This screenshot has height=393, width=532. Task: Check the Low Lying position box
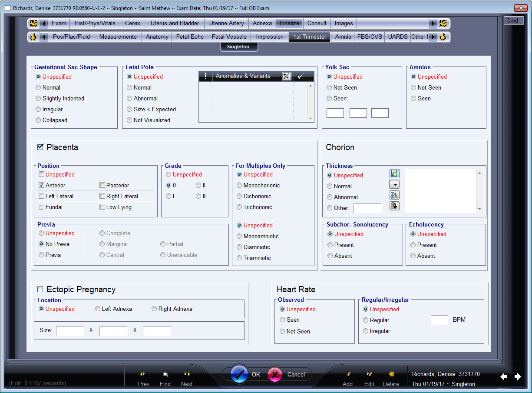[x=102, y=207]
